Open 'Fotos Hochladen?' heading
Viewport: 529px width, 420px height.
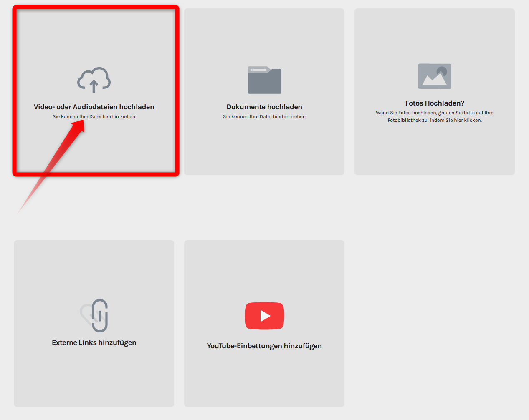tap(435, 103)
